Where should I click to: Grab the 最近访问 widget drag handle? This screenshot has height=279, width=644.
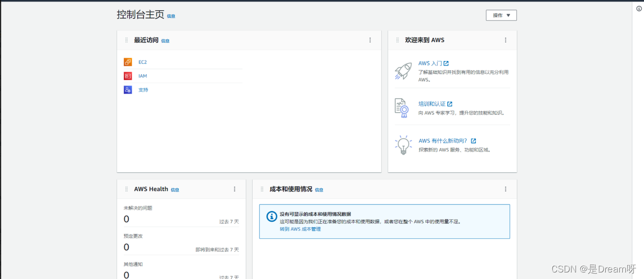coord(127,40)
